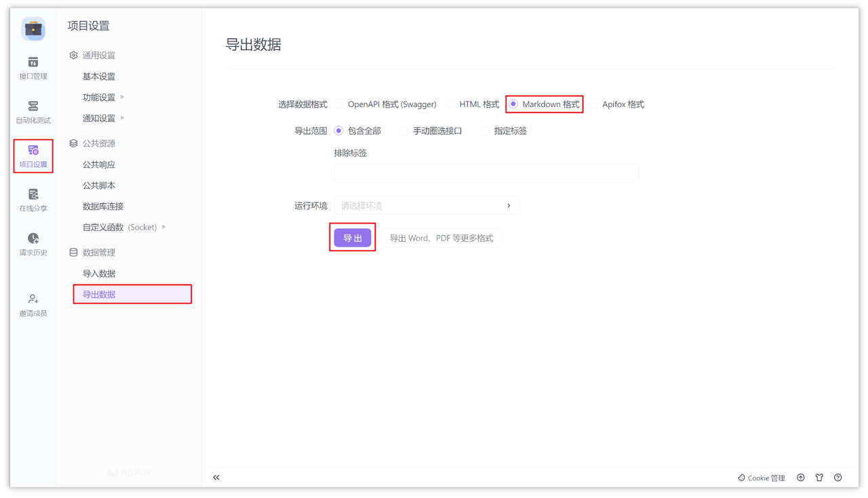Click the help question-mark icon bottom right
This screenshot has height=498, width=868.
(x=837, y=477)
